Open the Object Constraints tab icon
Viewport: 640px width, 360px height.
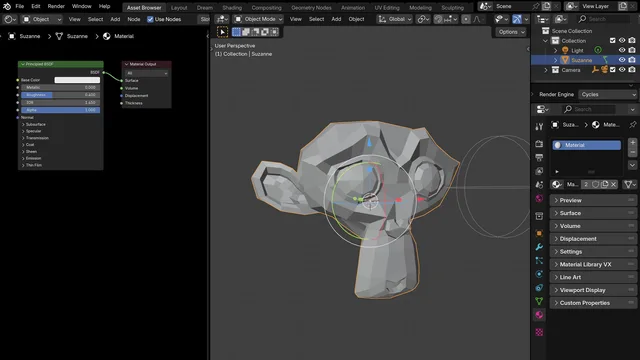tap(539, 288)
